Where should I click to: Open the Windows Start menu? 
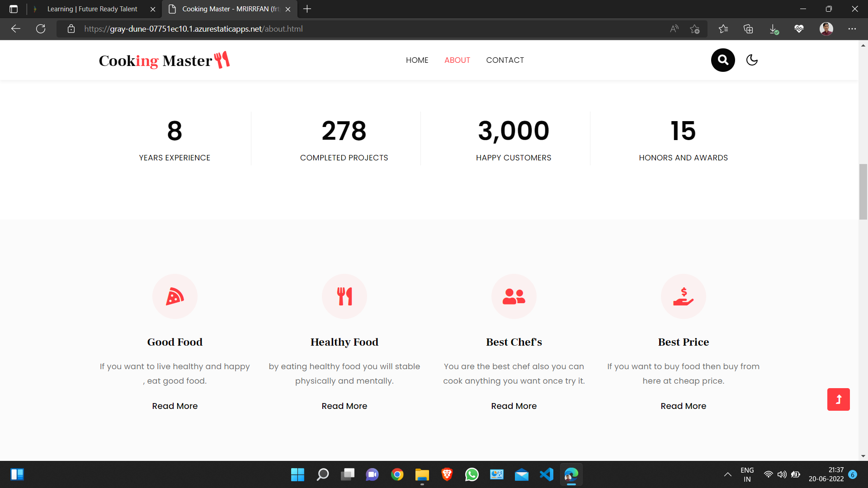(297, 474)
